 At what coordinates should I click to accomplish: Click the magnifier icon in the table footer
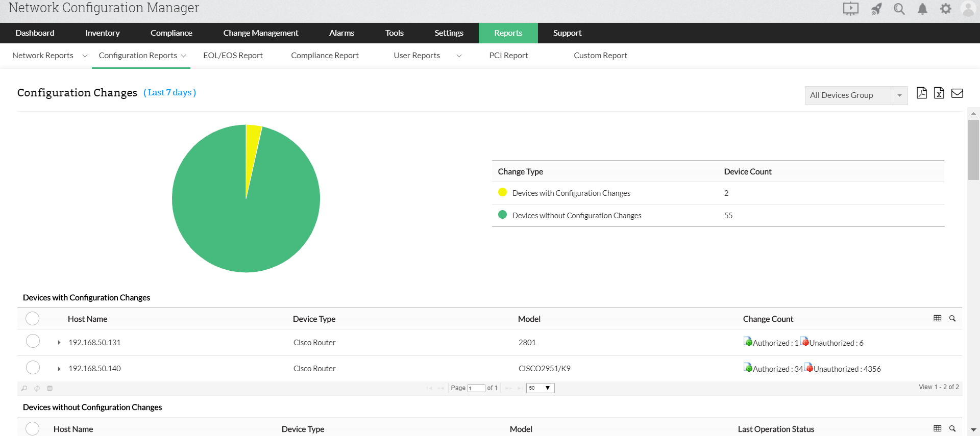(x=24, y=388)
